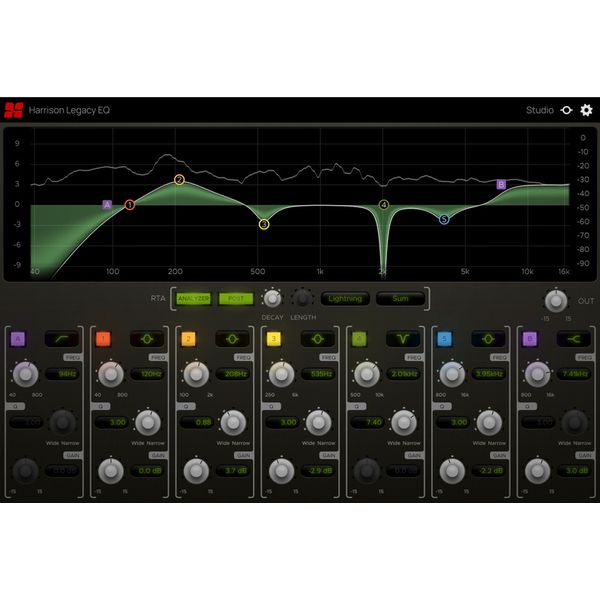Click the 7.40 Q value field
This screenshot has width=600, height=600.
(368, 422)
